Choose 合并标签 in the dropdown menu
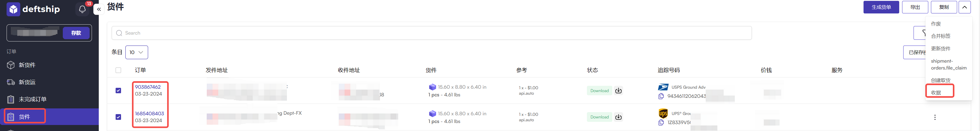This screenshot has width=980, height=131. (x=940, y=36)
